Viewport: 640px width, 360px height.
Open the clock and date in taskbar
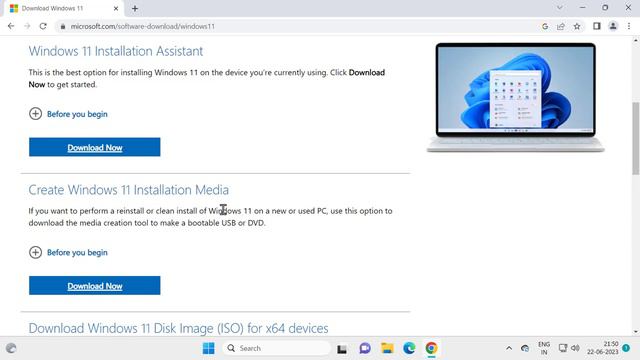[x=603, y=348]
